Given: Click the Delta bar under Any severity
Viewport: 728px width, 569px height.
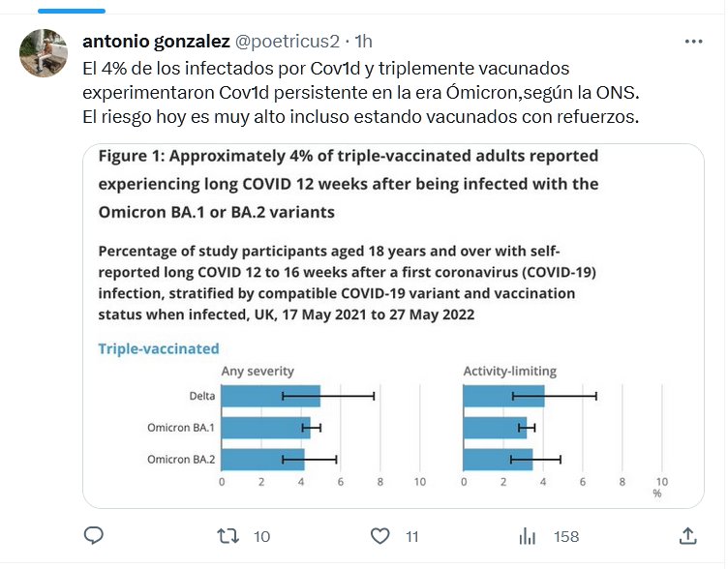Looking at the screenshot, I should click(271, 396).
